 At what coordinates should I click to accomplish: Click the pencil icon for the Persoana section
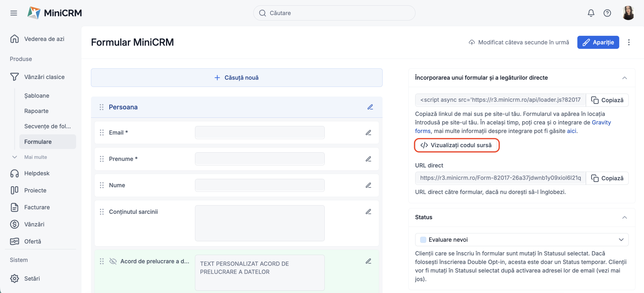point(370,107)
